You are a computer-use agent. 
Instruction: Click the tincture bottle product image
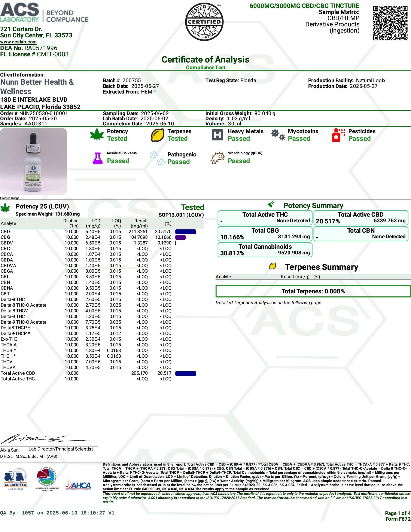[x=33, y=161]
